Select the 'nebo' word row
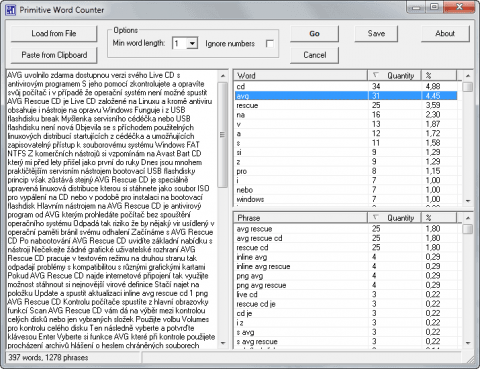 [x=346, y=190]
